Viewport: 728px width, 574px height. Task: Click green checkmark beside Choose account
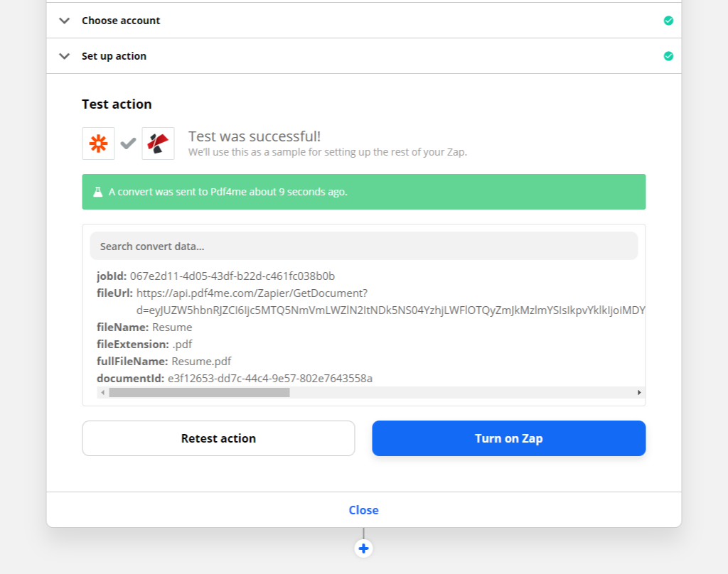668,21
